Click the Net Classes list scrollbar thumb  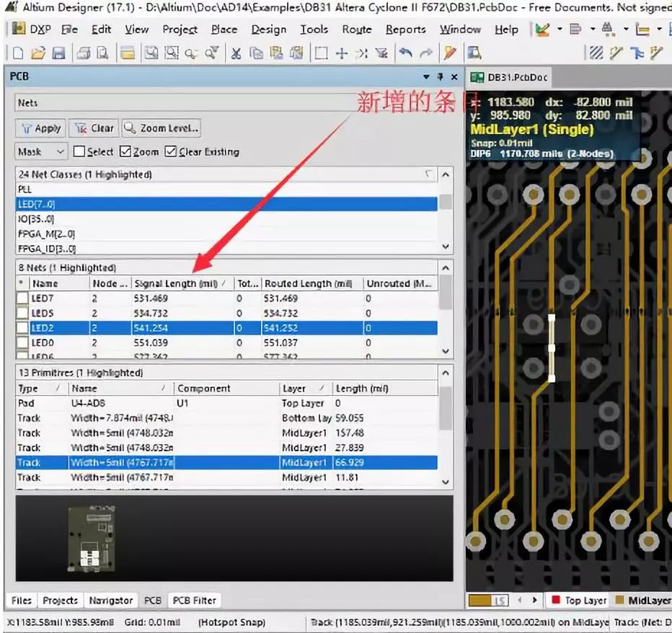tap(446, 201)
